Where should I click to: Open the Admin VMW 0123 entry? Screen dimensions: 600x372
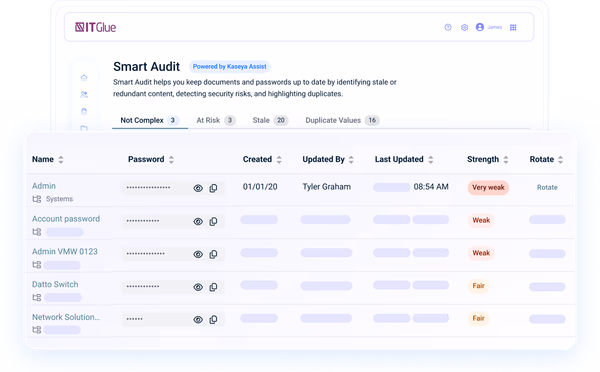click(x=65, y=252)
